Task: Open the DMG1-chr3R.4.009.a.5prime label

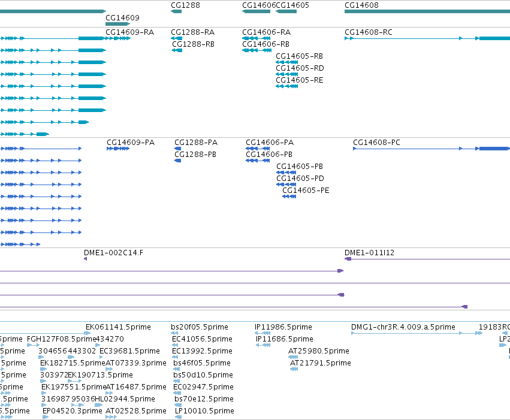Action: (x=403, y=327)
